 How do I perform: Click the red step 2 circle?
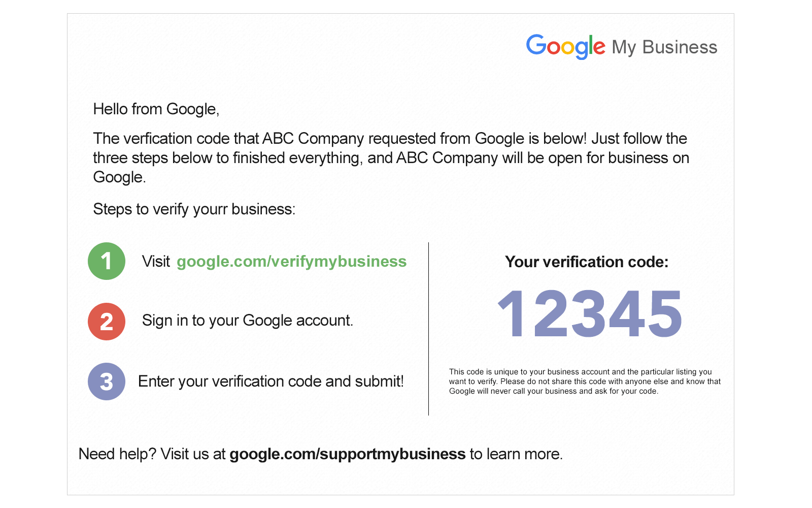coord(107,322)
